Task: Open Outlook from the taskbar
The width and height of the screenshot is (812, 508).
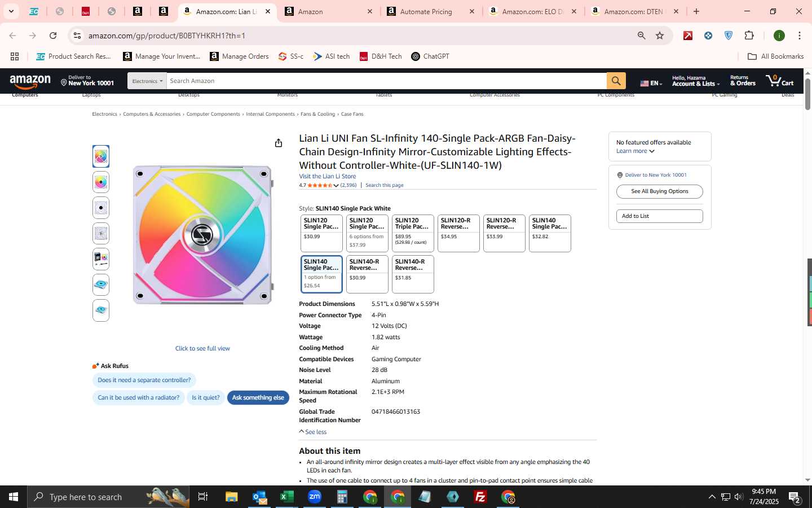Action: [259, 497]
